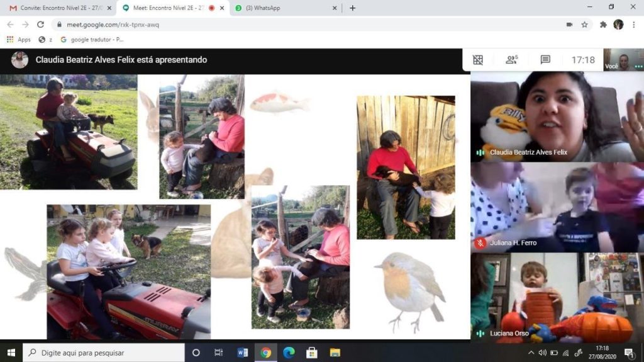The width and height of the screenshot is (644, 362).
Task: Expand hidden system tray icons
Action: click(531, 353)
